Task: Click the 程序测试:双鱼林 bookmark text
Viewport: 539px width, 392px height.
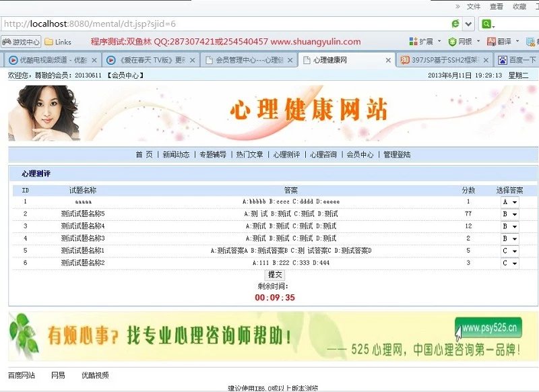Action: pyautogui.click(x=226, y=42)
